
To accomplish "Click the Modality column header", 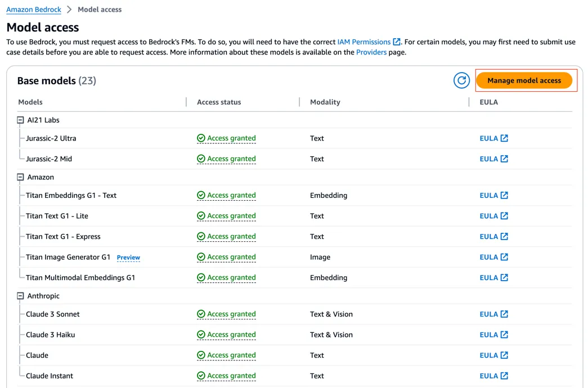I will pyautogui.click(x=325, y=102).
